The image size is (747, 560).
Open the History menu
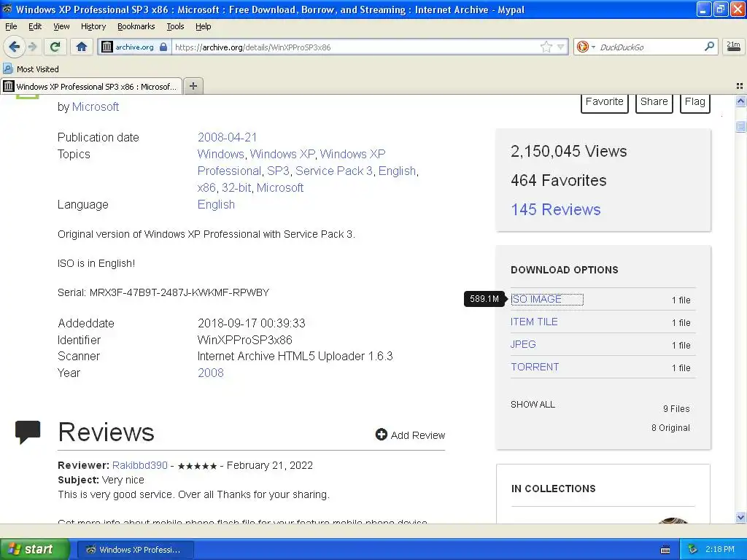click(x=93, y=26)
